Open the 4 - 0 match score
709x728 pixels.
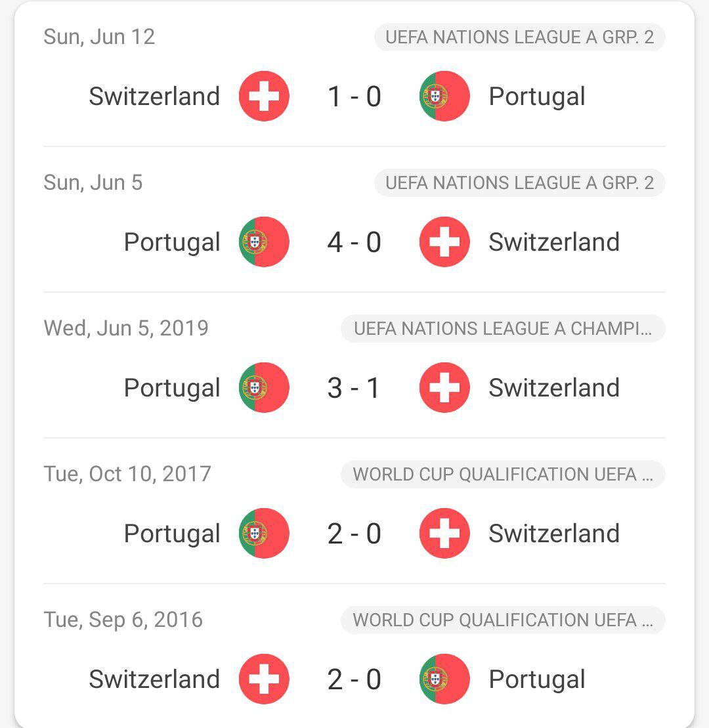click(354, 242)
